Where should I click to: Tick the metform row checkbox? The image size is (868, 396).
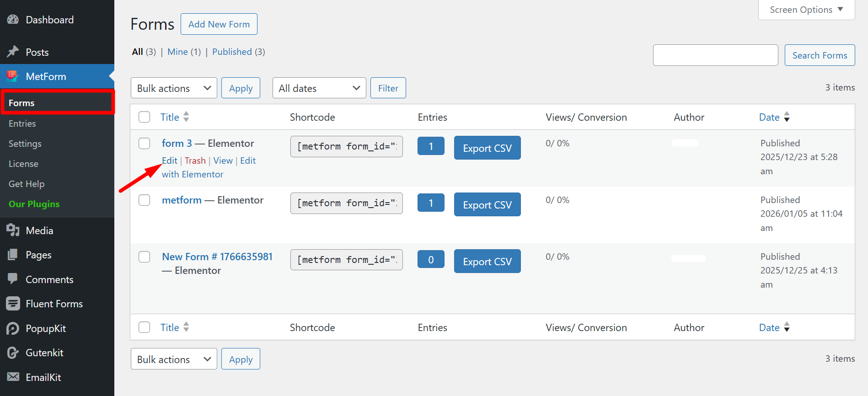click(145, 200)
